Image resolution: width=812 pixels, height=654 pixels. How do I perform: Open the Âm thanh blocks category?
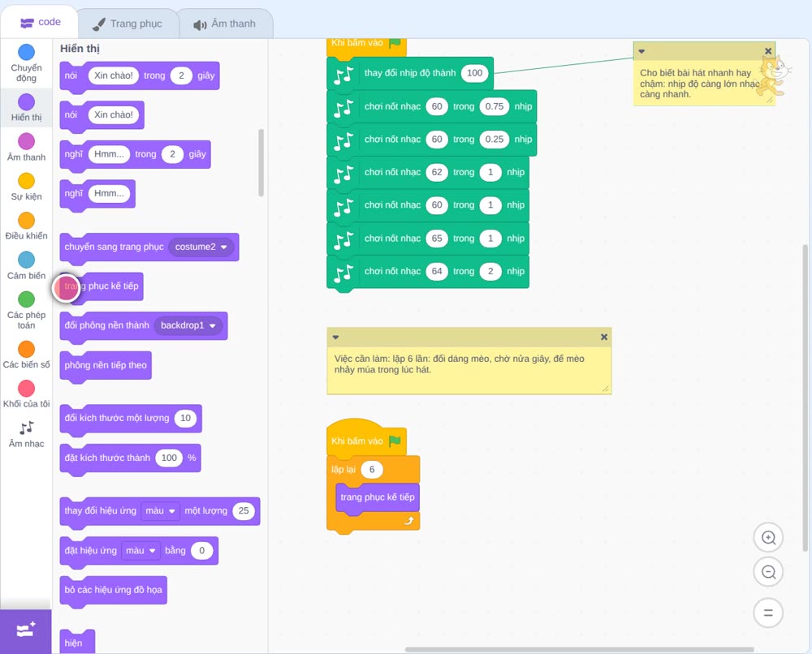coord(26,148)
